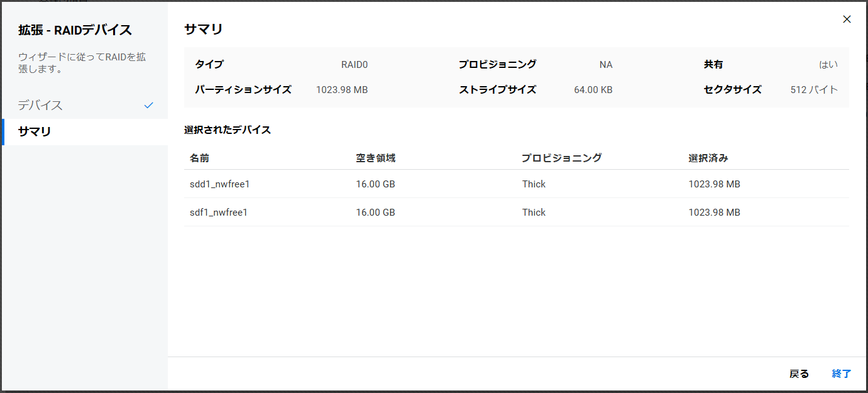Image resolution: width=868 pixels, height=393 pixels.
Task: Select the サマリ step in the sidebar
Action: point(35,131)
